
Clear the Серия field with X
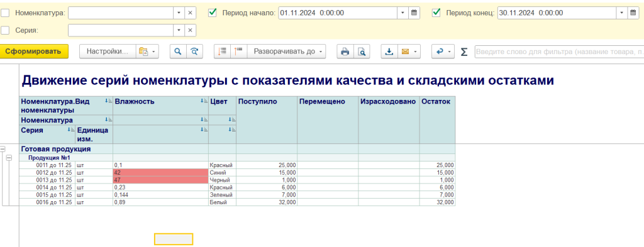(x=190, y=30)
